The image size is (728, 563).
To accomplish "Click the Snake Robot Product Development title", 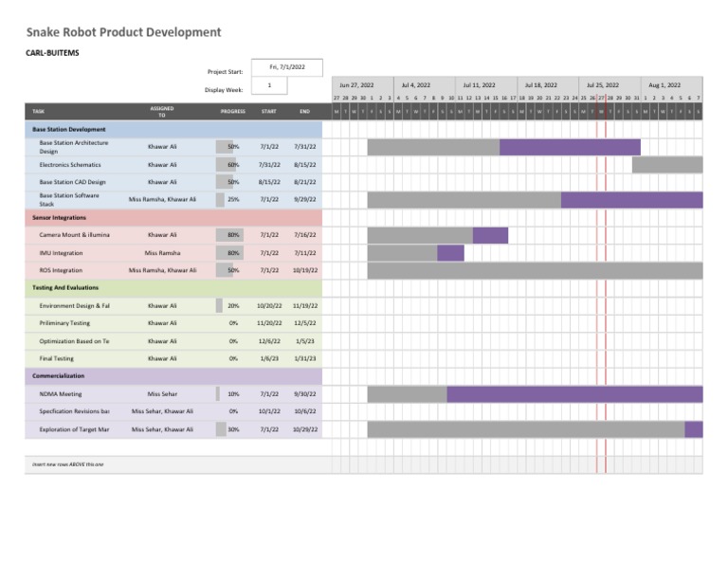I will tap(123, 32).
